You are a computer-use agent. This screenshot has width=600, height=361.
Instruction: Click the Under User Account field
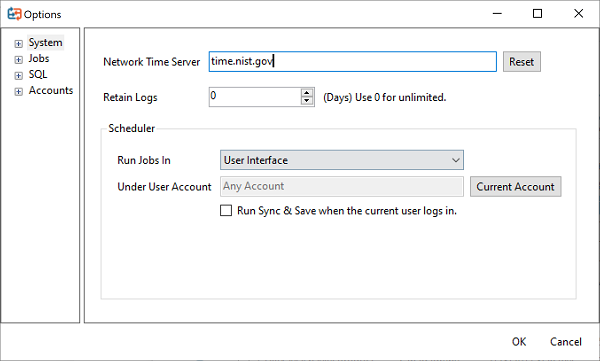[342, 186]
